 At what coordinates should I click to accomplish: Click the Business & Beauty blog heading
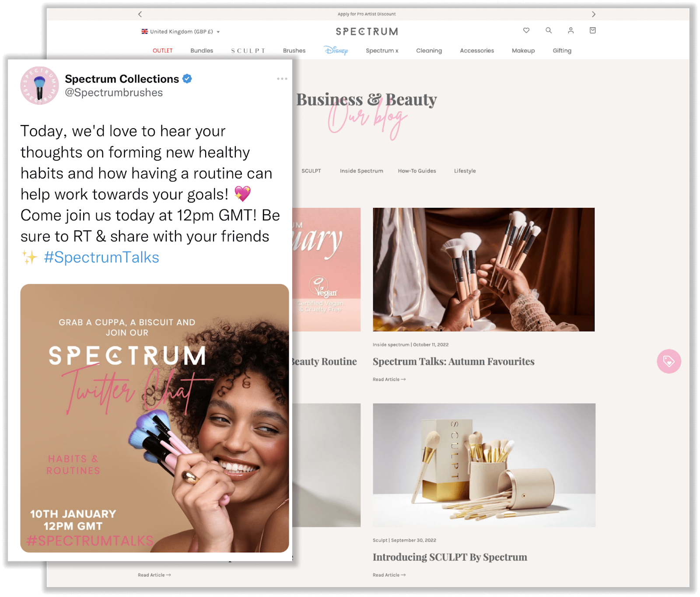click(367, 100)
